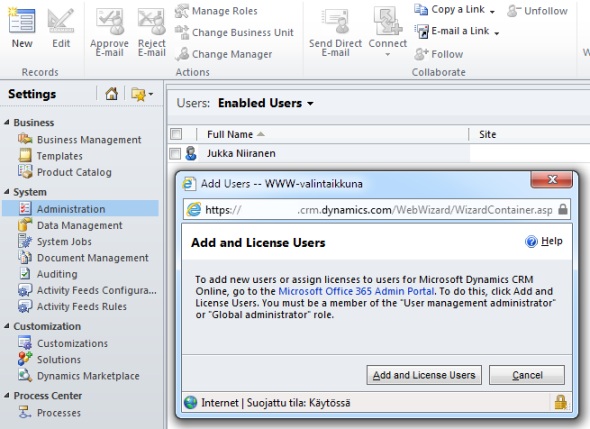This screenshot has width=590, height=429.
Task: Click the Reject E-mail icon
Action: (151, 21)
